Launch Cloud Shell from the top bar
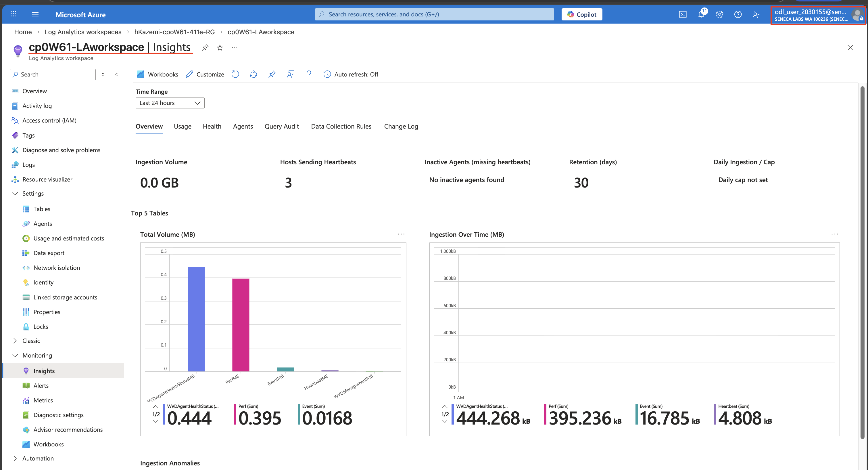 point(683,14)
